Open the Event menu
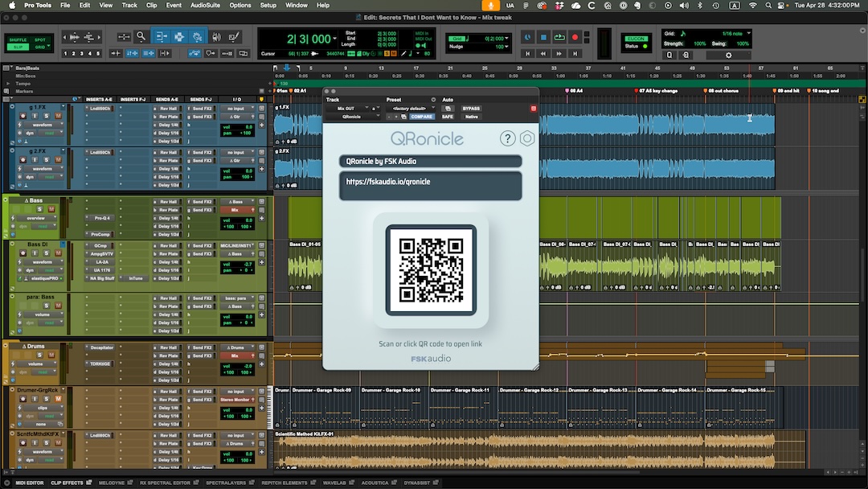Screen dimensions: 868x489 174,5
